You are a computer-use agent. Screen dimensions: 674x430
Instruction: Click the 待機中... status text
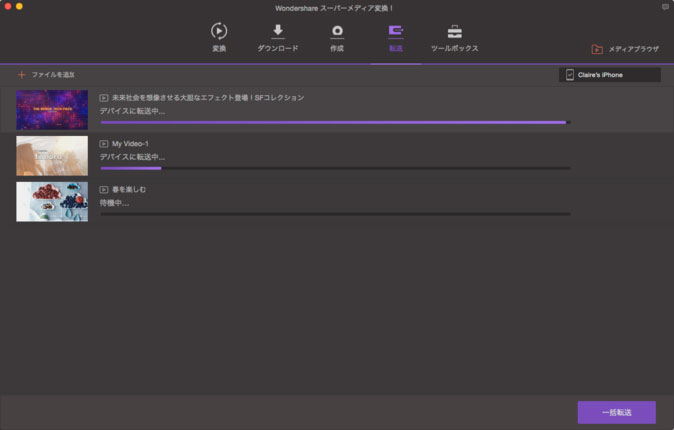114,203
